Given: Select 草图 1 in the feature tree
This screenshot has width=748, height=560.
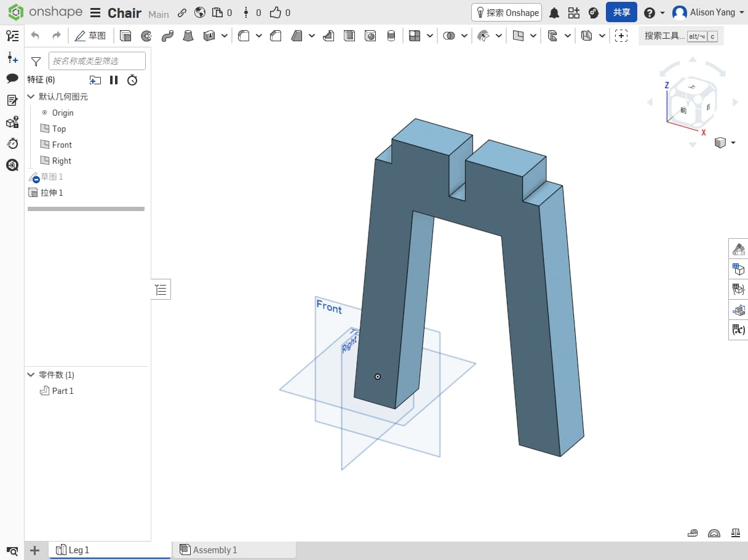Looking at the screenshot, I should [52, 177].
